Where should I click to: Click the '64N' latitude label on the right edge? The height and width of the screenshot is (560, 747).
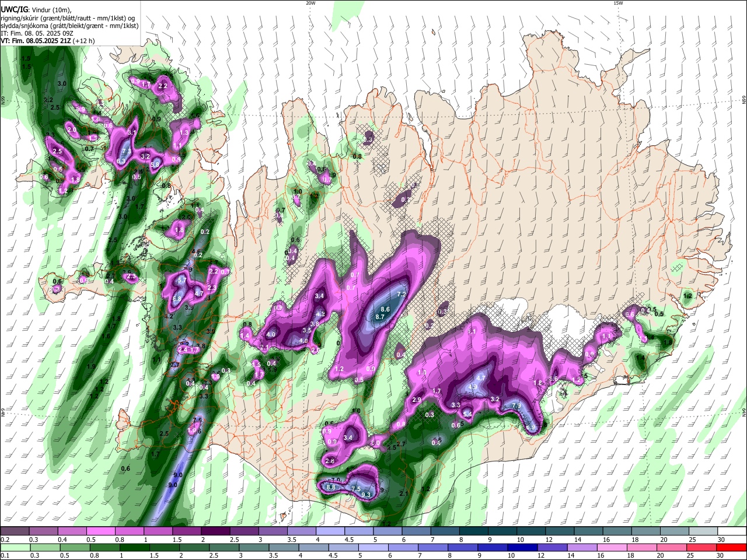coord(744,411)
